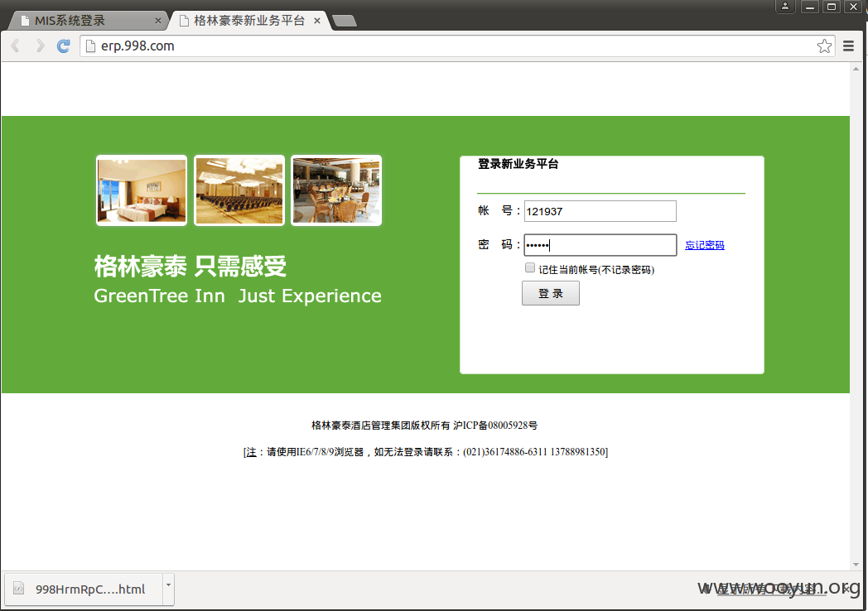The height and width of the screenshot is (611, 868).
Task: Open the Chrome hamburger menu
Action: pyautogui.click(x=848, y=46)
